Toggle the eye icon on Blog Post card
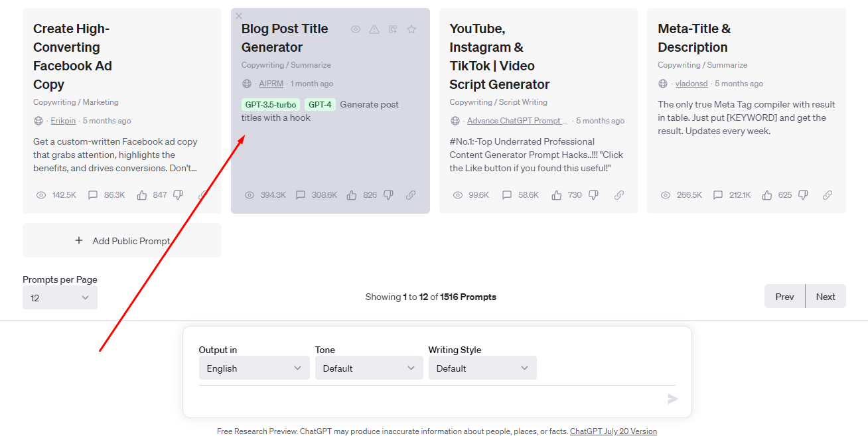The width and height of the screenshot is (868, 446). (356, 29)
